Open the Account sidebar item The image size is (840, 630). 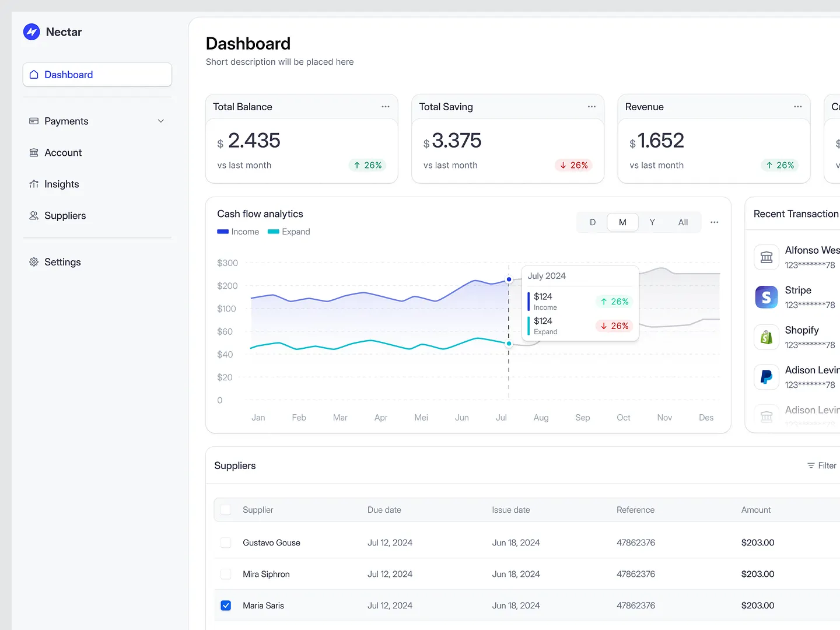pos(97,152)
